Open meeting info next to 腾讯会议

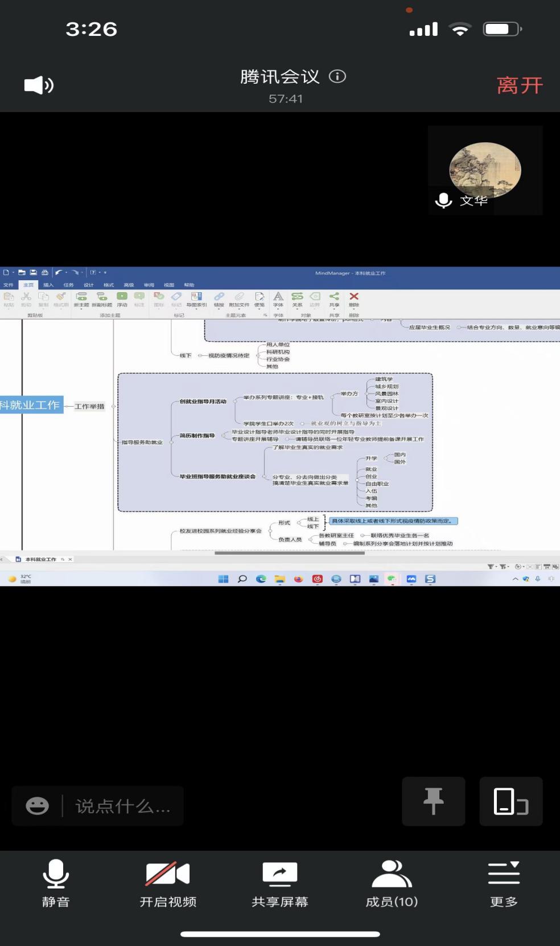[x=337, y=76]
